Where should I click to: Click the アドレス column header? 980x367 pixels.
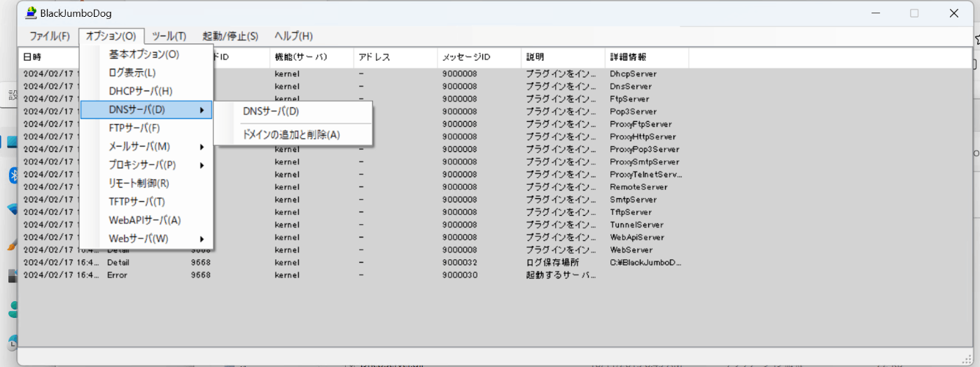pos(395,57)
